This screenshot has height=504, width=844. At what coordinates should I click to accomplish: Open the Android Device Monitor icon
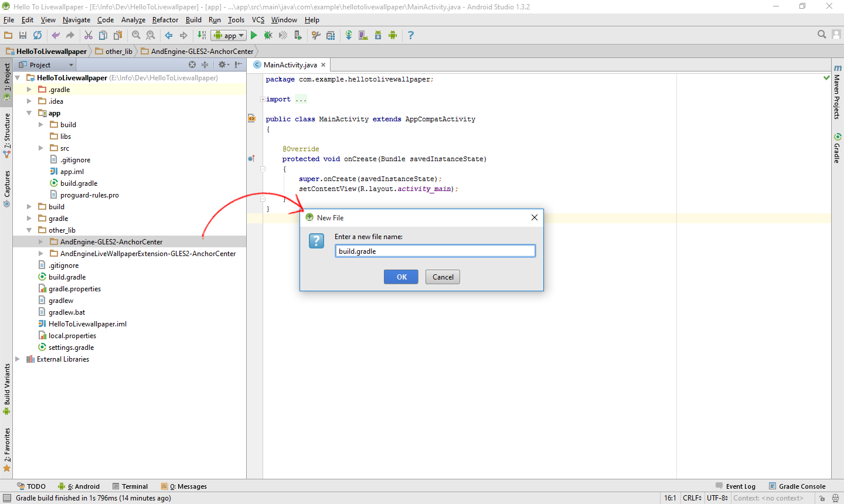393,35
